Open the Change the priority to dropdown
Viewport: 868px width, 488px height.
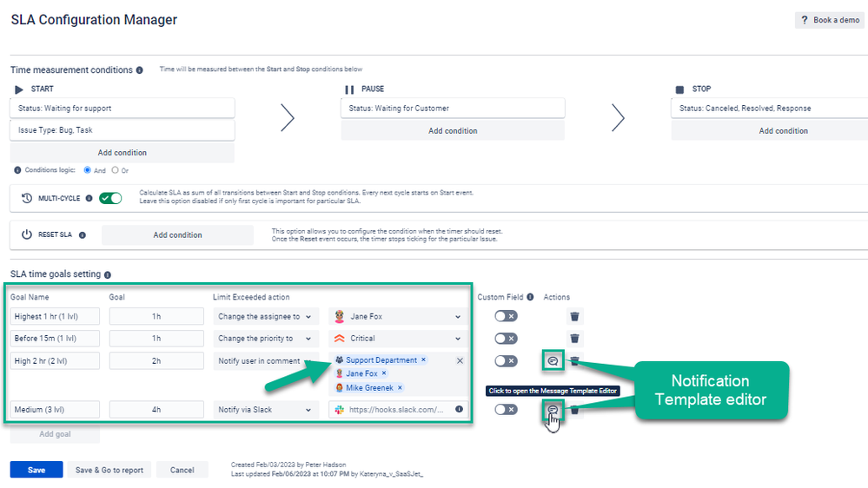pyautogui.click(x=266, y=339)
